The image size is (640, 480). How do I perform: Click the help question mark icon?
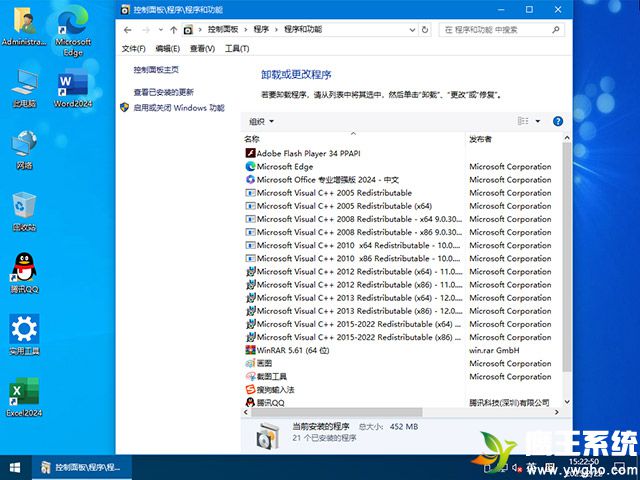pos(558,121)
